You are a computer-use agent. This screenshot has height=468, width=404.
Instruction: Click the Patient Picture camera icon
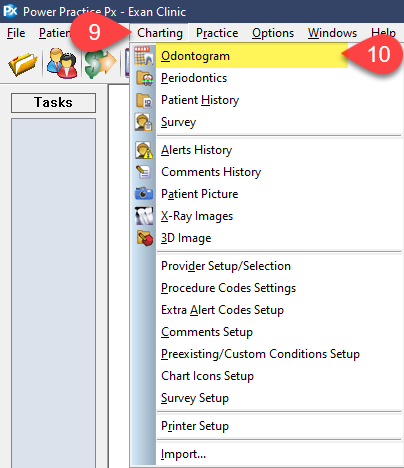[144, 193]
